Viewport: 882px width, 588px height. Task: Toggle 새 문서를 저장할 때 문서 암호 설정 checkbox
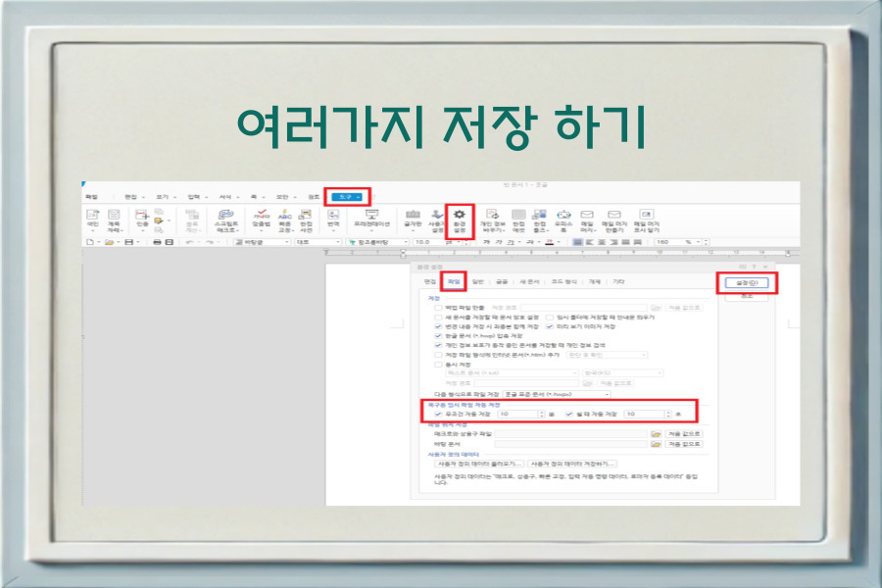[438, 318]
